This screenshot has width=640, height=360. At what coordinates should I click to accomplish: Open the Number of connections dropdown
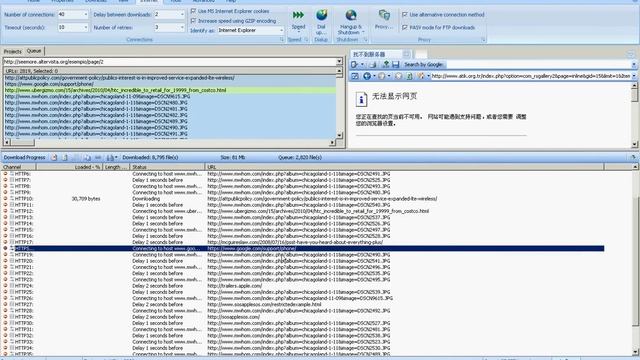85,14
